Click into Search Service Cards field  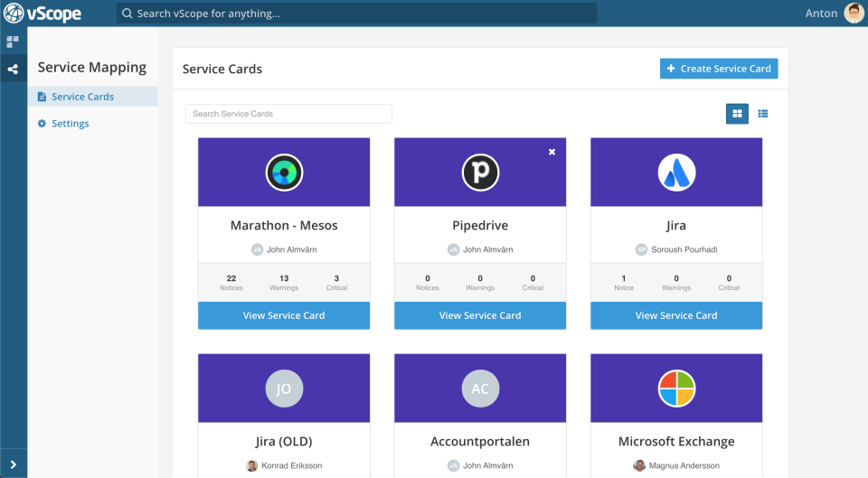[x=288, y=114]
